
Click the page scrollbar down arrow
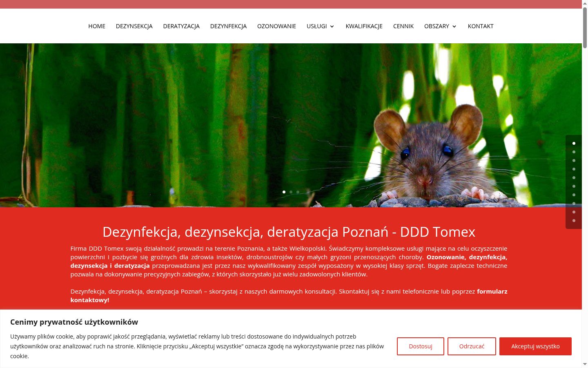point(585,364)
